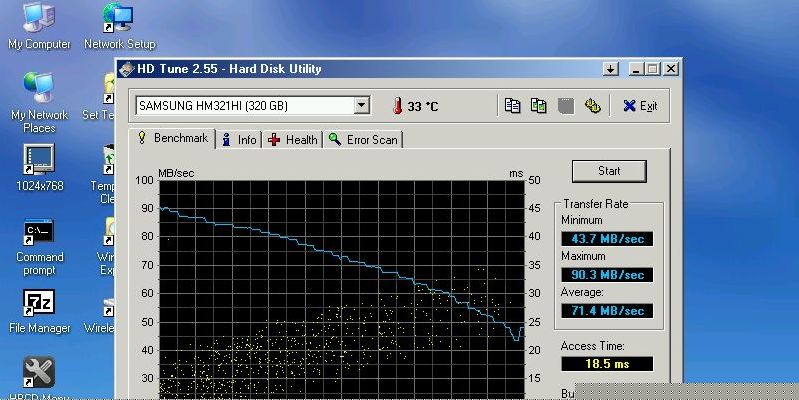This screenshot has height=400, width=799.
Task: Click copy info to clipboard icon in HD Tune
Action: coord(513,105)
